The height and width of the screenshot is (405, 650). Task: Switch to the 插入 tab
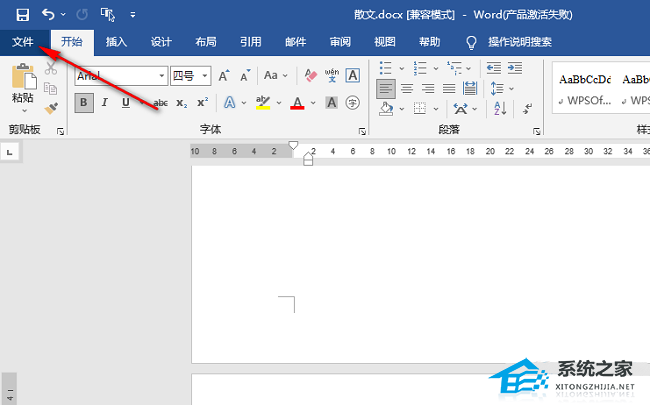(x=116, y=42)
